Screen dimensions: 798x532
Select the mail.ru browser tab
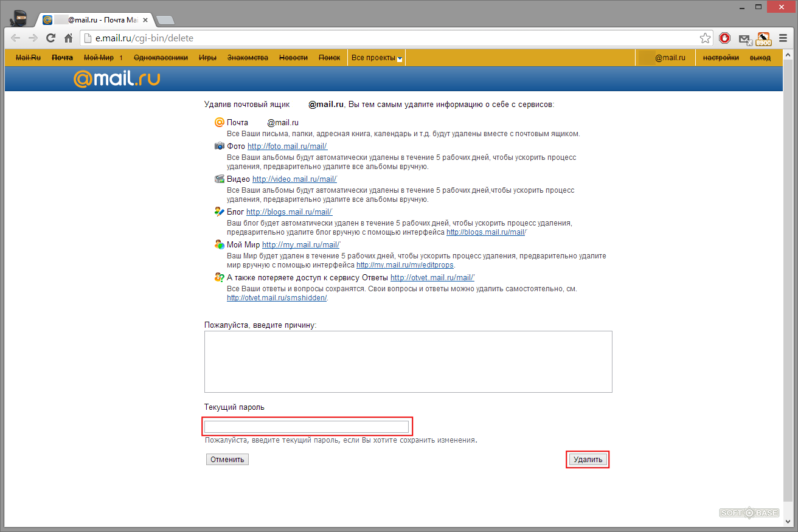(94, 19)
